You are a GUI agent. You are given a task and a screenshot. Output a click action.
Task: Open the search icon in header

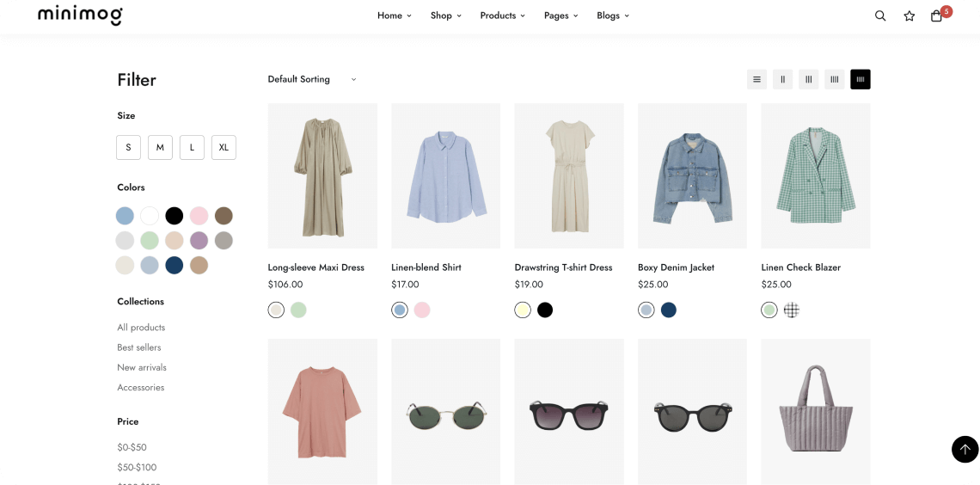pos(880,16)
